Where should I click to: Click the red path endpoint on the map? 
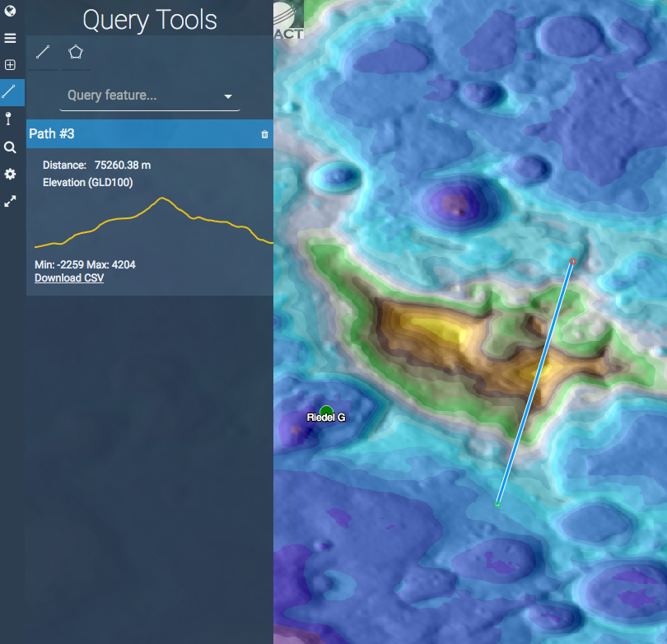[x=572, y=261]
